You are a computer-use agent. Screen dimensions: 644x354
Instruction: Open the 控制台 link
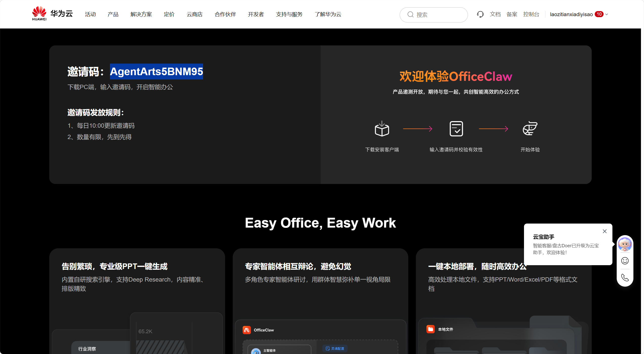(x=531, y=14)
